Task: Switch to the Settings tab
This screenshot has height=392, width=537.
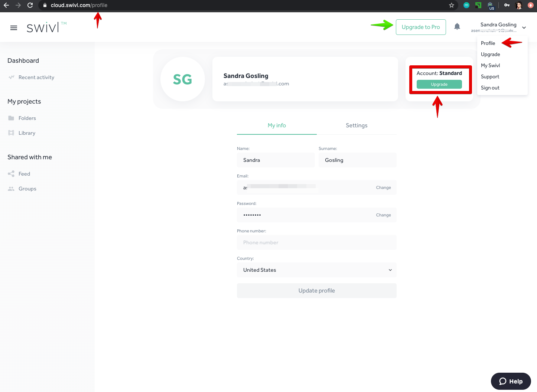Action: (357, 125)
